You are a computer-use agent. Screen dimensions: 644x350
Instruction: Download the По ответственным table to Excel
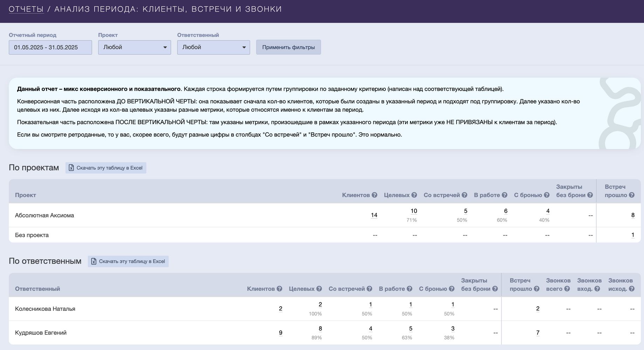(128, 261)
